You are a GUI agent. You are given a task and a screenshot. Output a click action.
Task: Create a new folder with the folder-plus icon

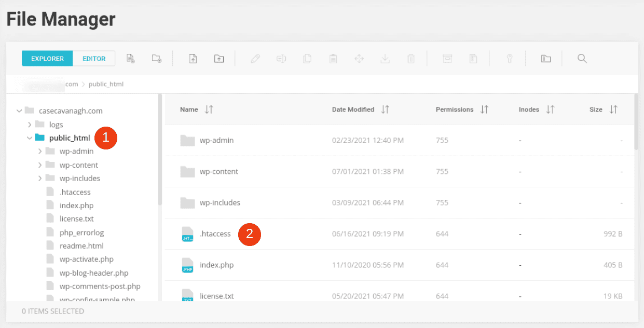point(156,58)
